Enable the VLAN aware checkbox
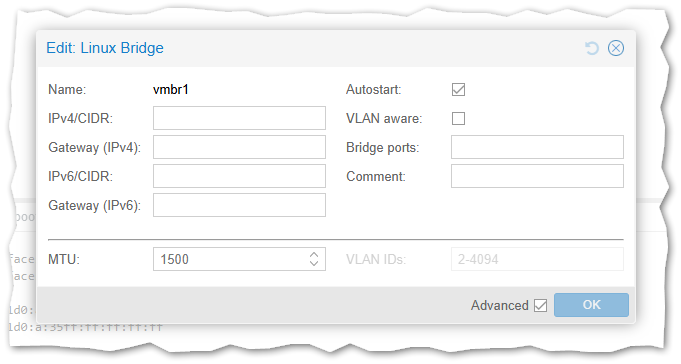Viewport: 681px width, 364px height. (458, 118)
